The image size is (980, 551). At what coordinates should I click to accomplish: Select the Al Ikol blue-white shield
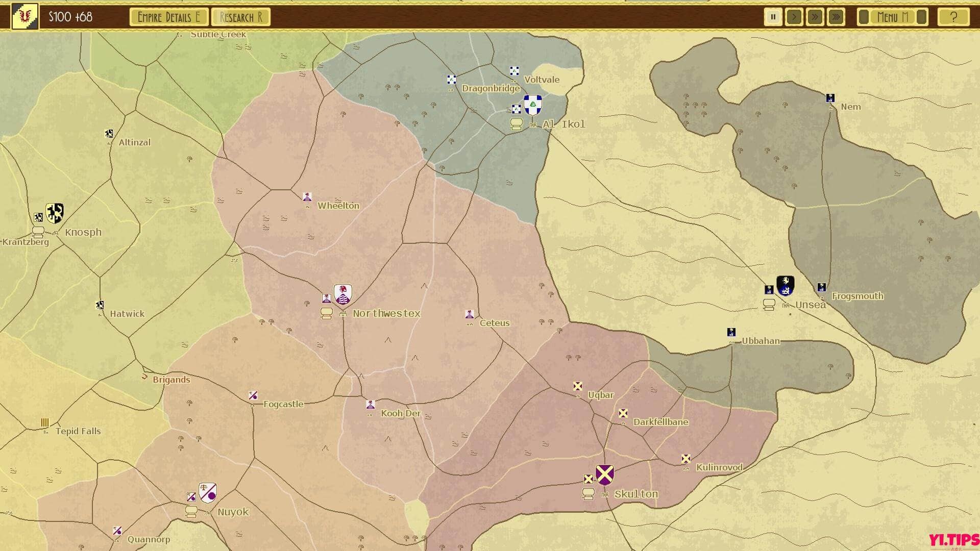point(532,105)
